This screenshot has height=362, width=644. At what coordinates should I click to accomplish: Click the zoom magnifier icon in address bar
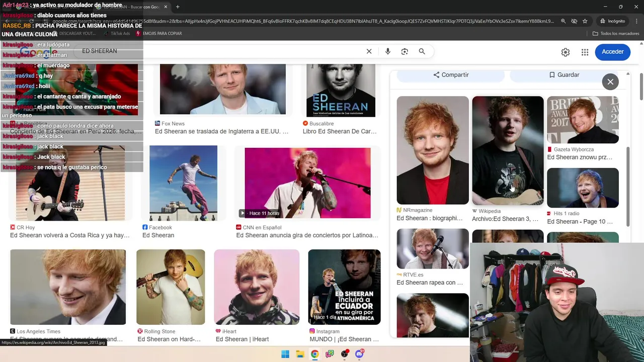click(x=563, y=21)
